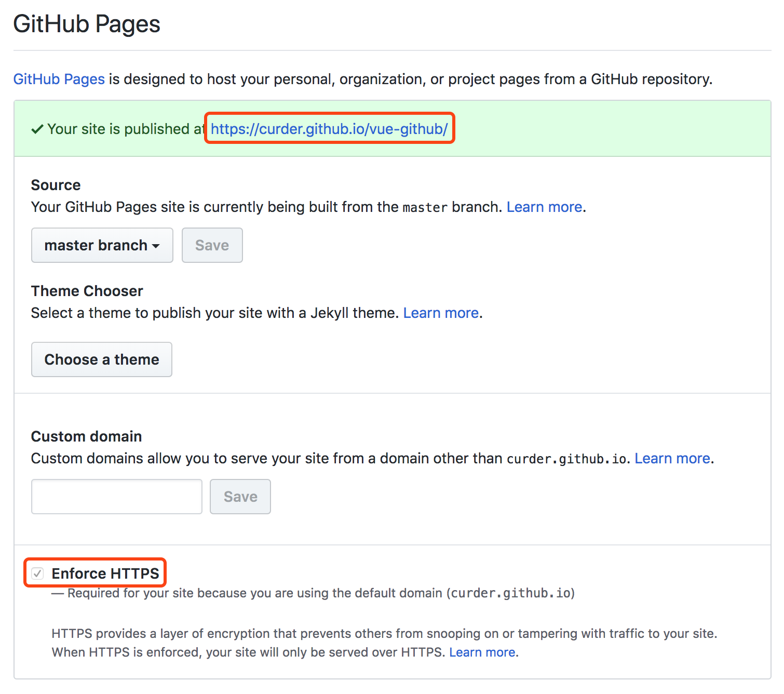Screen dimensions: 784x694
Task: Open Learn more about the Source branch
Action: (x=544, y=207)
